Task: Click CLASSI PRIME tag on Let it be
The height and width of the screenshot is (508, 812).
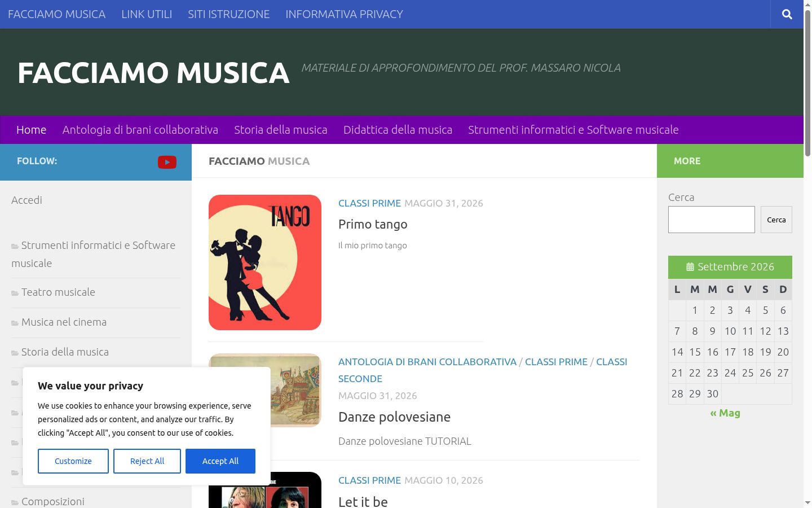Action: (x=369, y=480)
